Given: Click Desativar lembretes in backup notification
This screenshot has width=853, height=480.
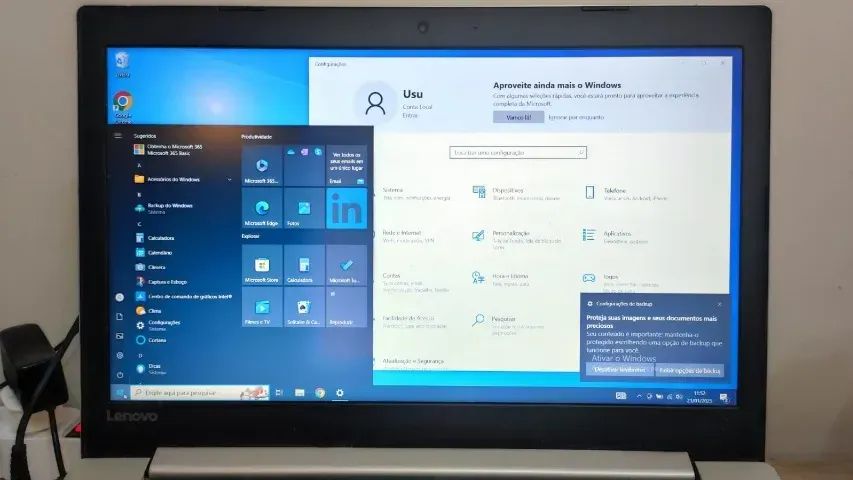Looking at the screenshot, I should tap(620, 370).
